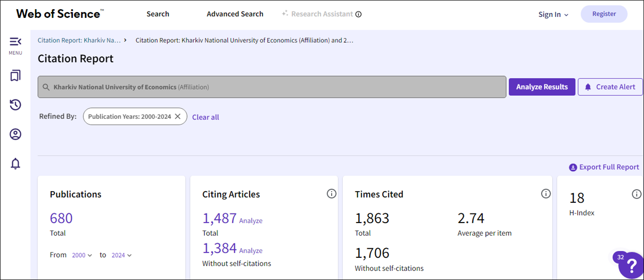The height and width of the screenshot is (280, 644).
Task: Expand the to year 2024 dropdown
Action: (x=121, y=255)
